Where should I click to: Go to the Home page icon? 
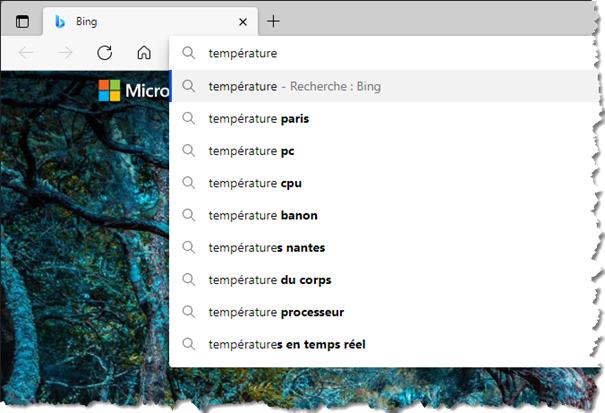tap(144, 53)
